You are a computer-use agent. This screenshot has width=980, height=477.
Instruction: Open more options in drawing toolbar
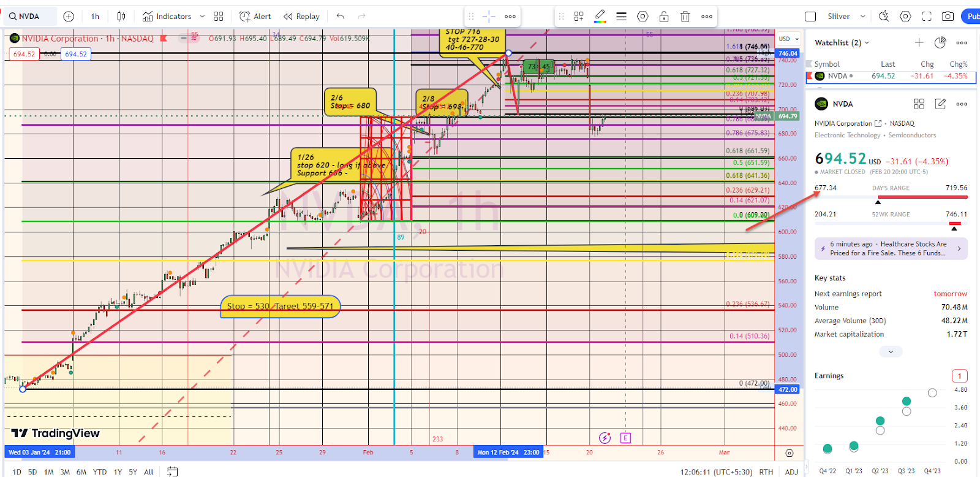tap(707, 17)
